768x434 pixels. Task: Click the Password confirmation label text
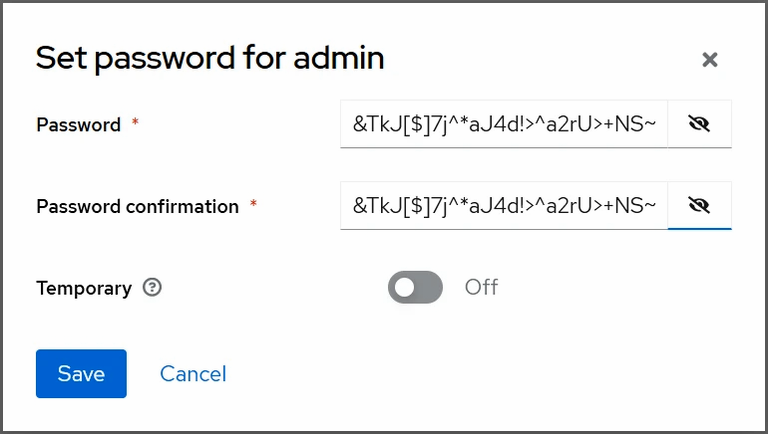click(x=138, y=207)
